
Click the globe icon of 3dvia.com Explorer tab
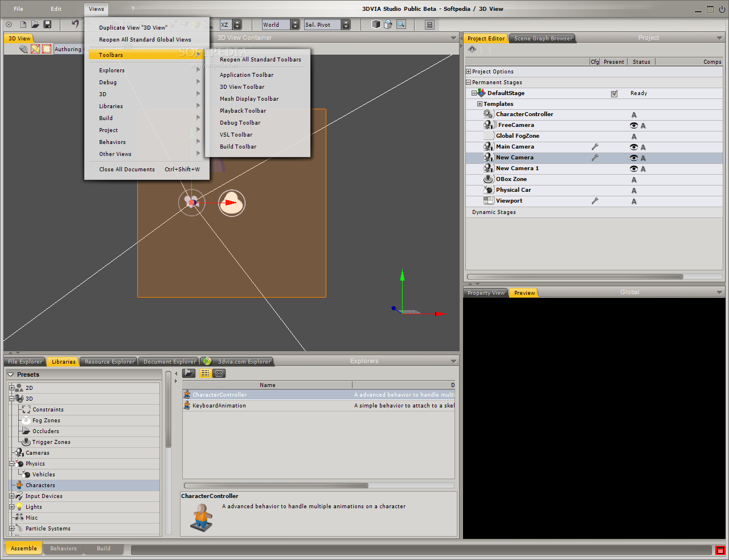(x=207, y=361)
